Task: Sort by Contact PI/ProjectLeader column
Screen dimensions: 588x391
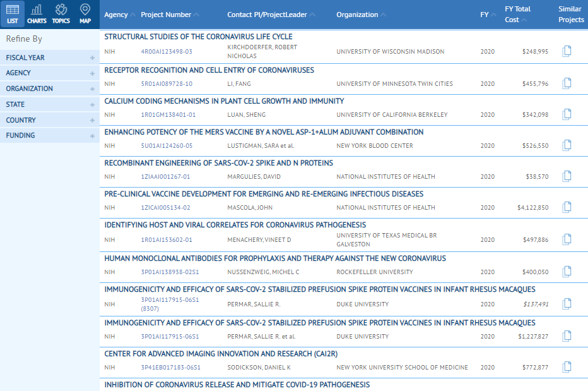Action: (271, 15)
